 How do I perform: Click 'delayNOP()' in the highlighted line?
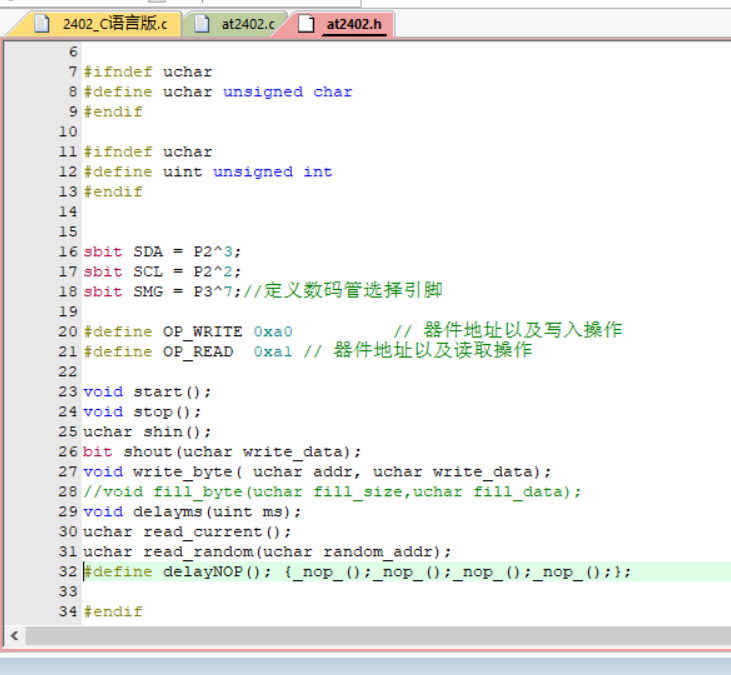click(x=213, y=572)
